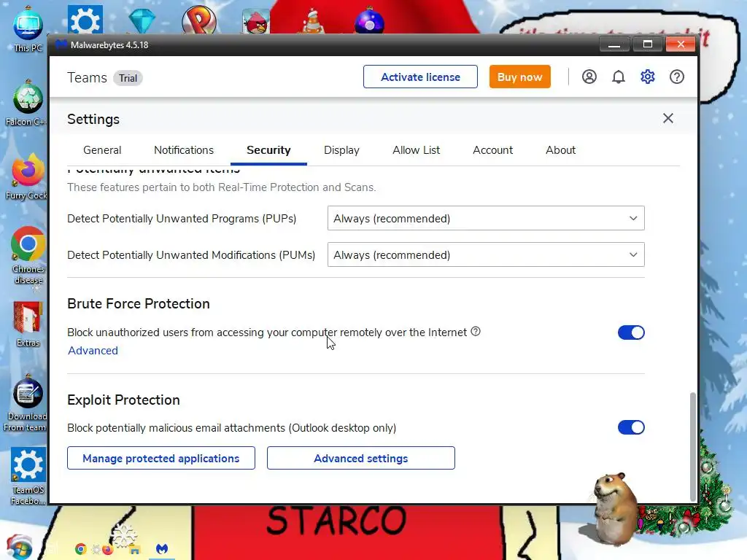Viewport: 747px width, 560px height.
Task: Open the account profile icon
Action: tap(589, 77)
